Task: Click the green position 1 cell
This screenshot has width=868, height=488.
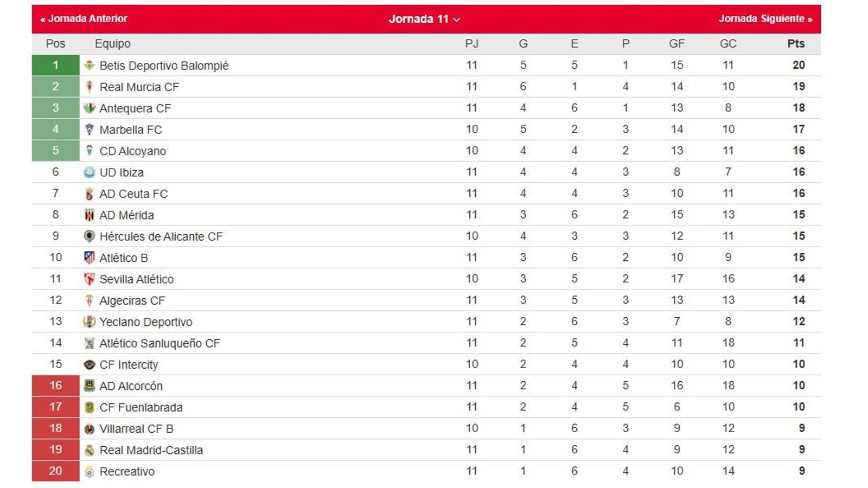Action: 55,65
